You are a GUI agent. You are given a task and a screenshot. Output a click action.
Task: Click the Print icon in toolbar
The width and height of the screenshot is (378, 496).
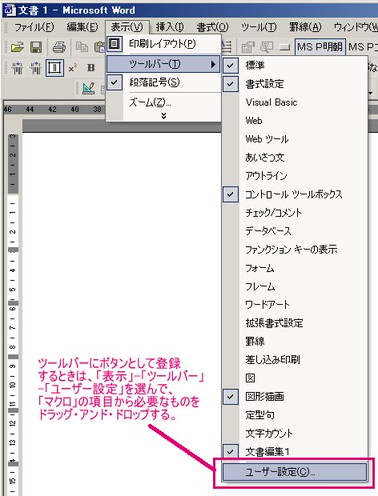(59, 47)
